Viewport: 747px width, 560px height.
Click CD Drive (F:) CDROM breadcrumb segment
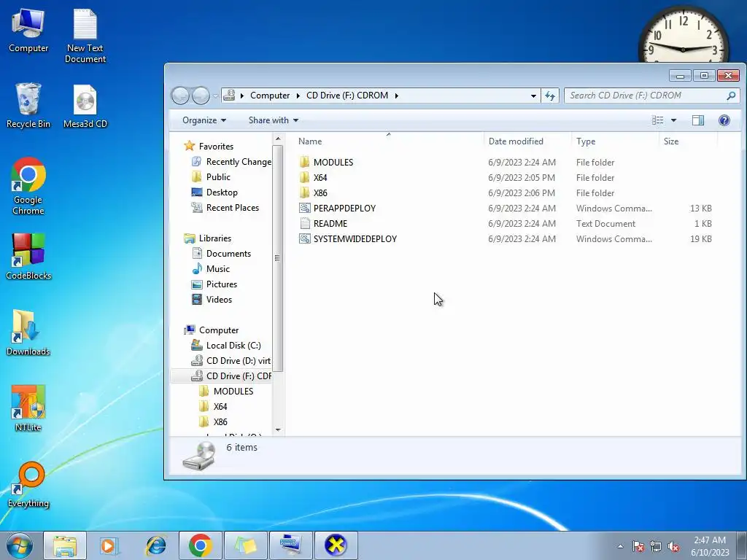pyautogui.click(x=347, y=96)
